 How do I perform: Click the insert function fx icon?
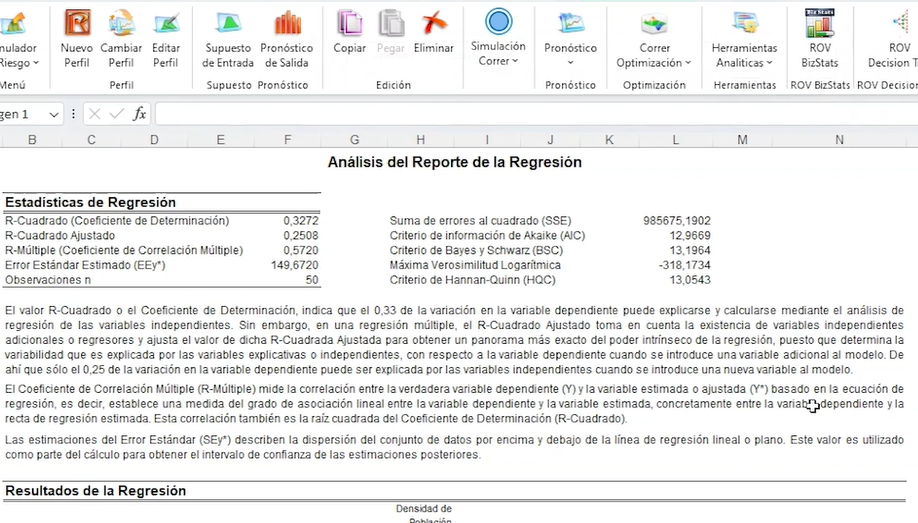point(139,114)
